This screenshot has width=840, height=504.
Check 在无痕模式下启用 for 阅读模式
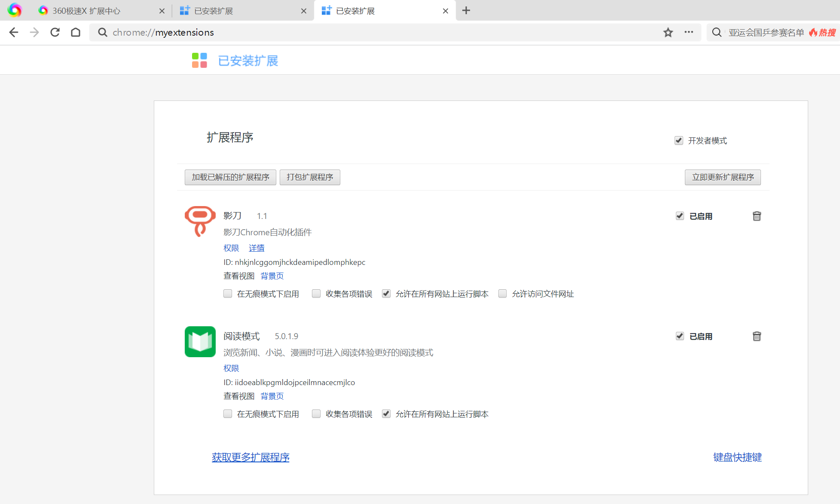point(228,414)
